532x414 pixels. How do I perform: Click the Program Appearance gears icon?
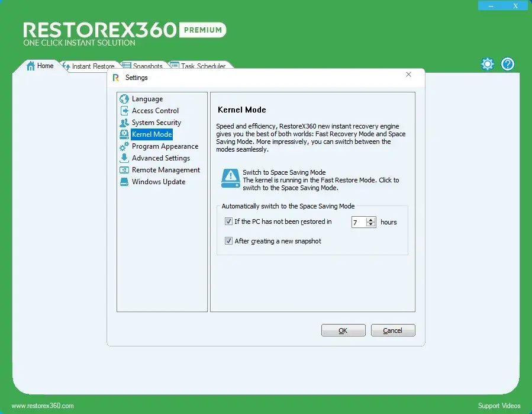point(124,146)
